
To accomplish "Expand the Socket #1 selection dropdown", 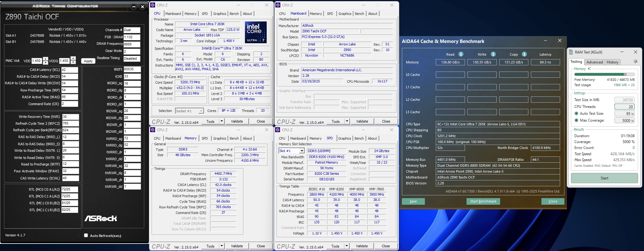I will click(x=201, y=111).
